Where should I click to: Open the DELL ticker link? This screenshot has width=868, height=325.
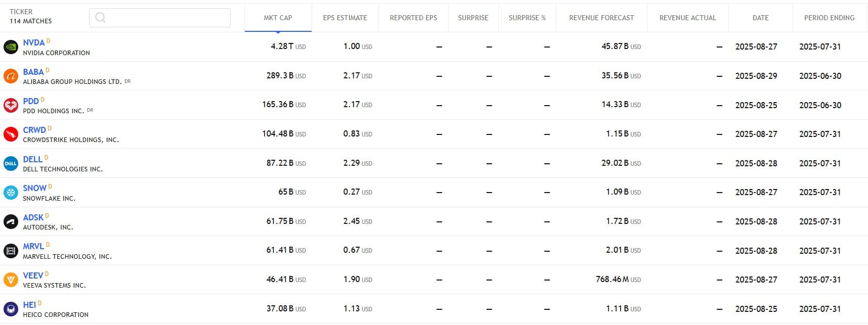click(33, 159)
